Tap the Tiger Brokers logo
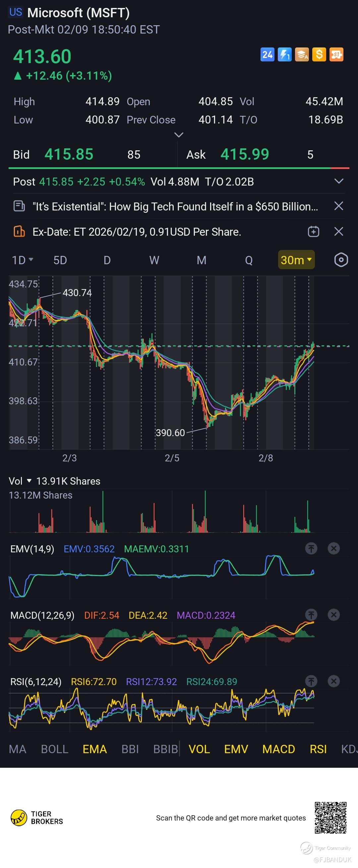The height and width of the screenshot is (868, 358). pos(37,818)
